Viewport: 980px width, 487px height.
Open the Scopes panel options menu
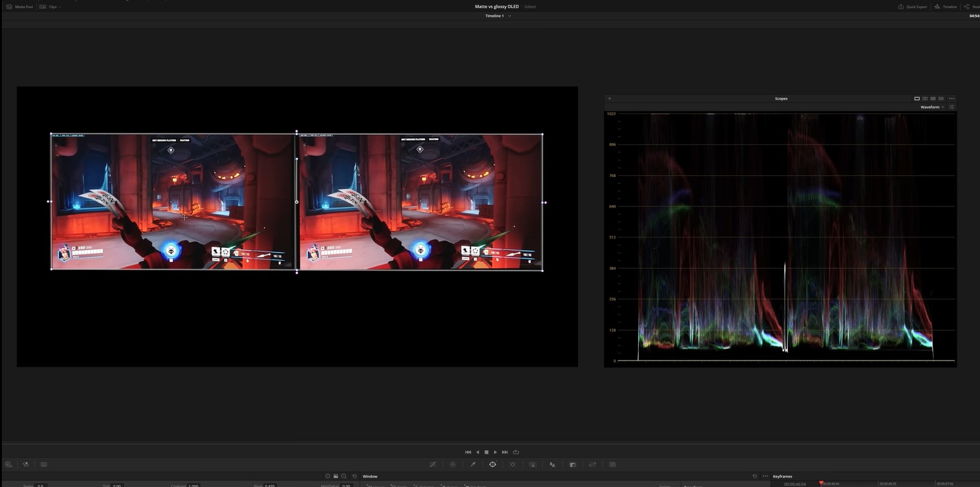point(951,99)
